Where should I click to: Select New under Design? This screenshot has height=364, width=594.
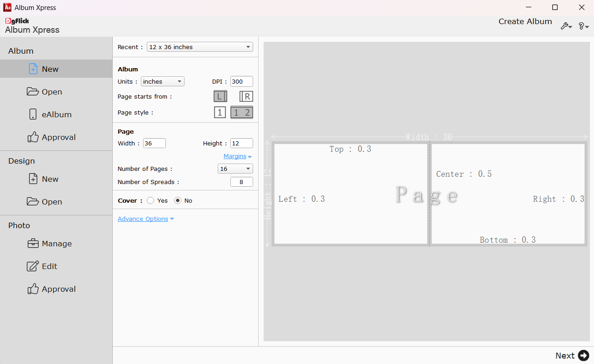tap(56, 179)
